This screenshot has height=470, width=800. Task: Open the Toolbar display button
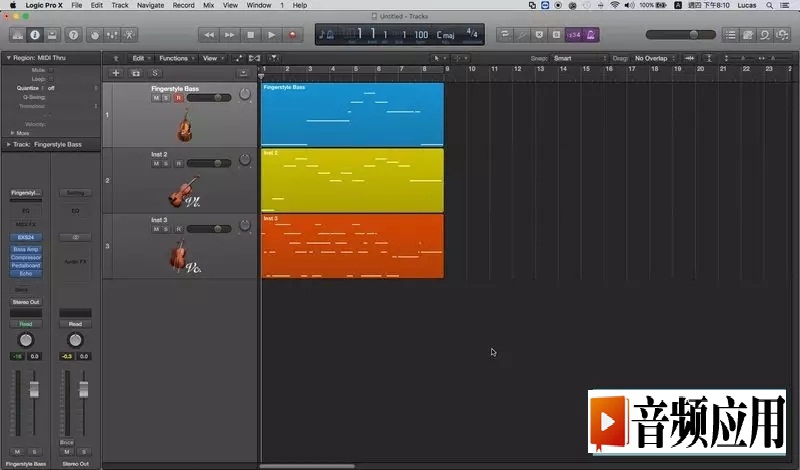[52, 35]
